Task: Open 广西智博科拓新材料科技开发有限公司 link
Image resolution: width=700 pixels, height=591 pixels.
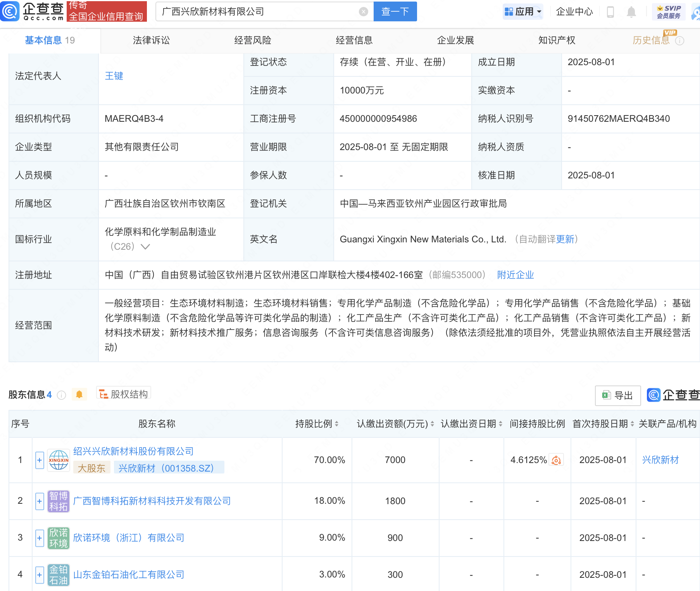Action: tap(152, 501)
